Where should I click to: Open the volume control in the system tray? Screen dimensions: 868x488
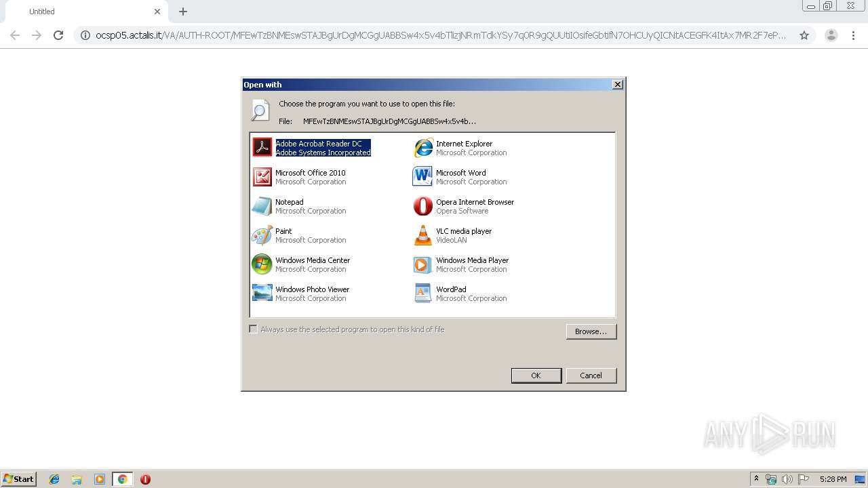787,479
